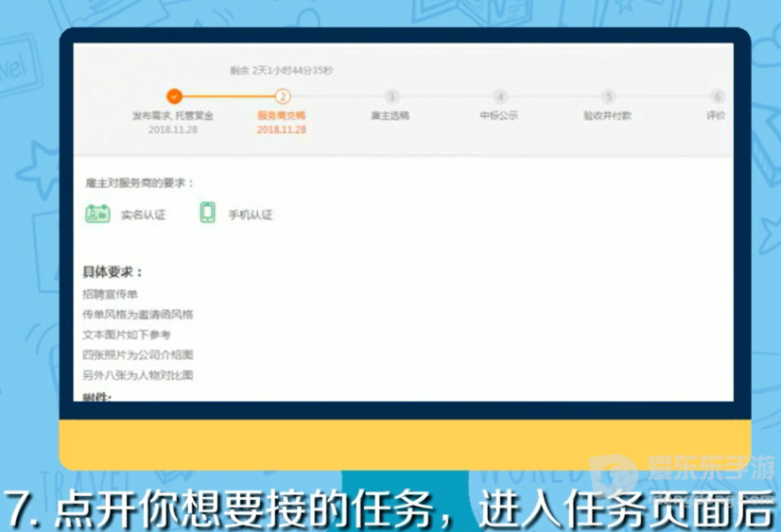Click the remaining time countdown text

(282, 70)
